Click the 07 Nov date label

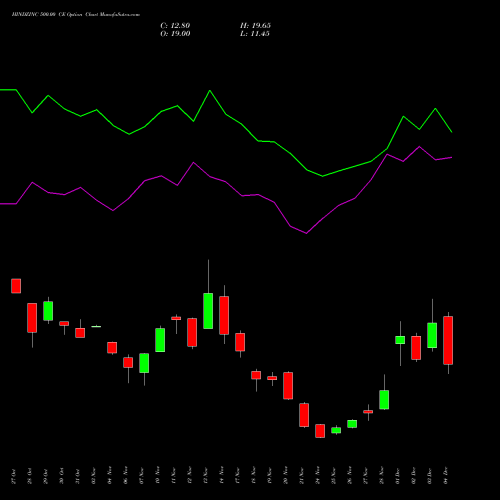(141, 476)
